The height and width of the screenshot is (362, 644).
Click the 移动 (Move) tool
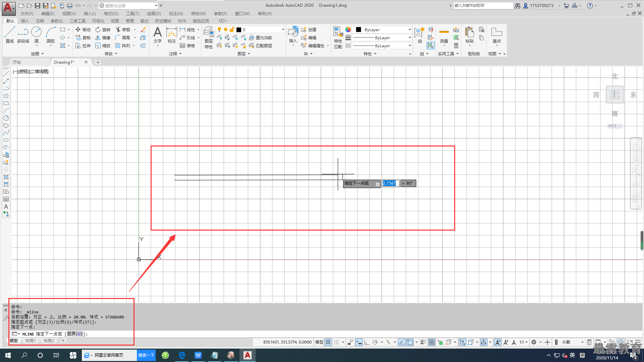[x=83, y=29]
